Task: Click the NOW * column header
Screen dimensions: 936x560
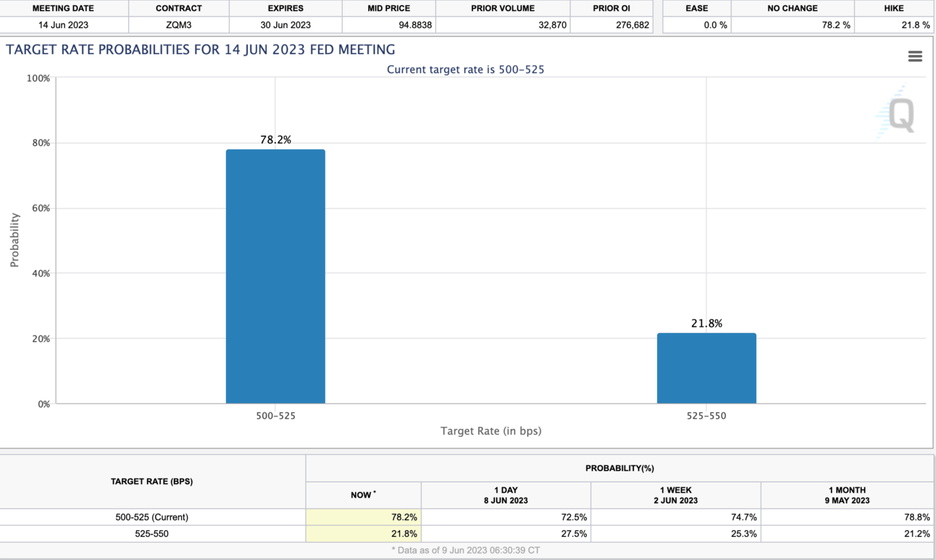Action: pos(364,496)
